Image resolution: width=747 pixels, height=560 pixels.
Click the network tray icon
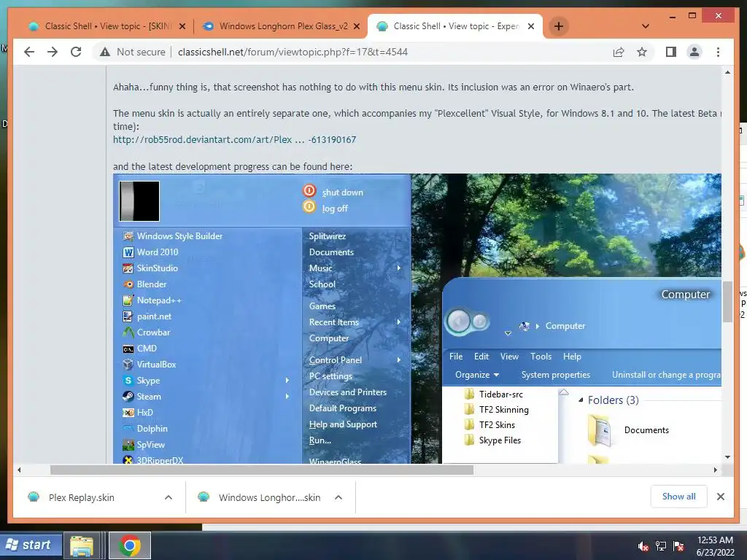click(661, 546)
